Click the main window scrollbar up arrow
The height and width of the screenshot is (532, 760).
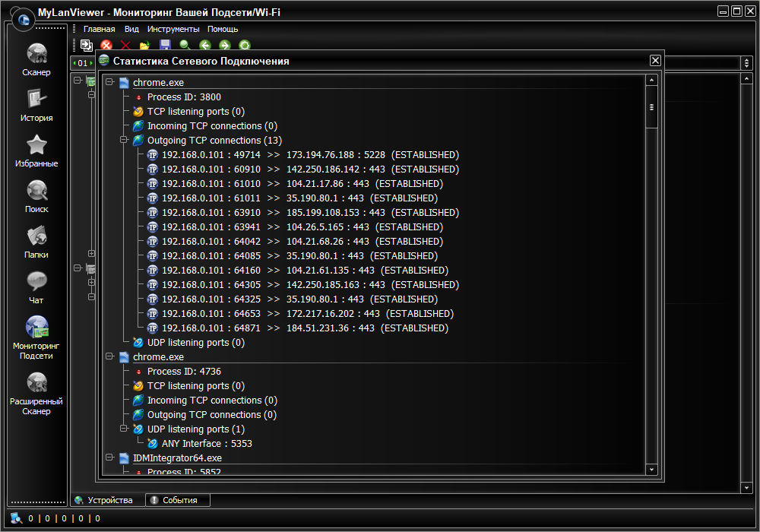pos(746,78)
